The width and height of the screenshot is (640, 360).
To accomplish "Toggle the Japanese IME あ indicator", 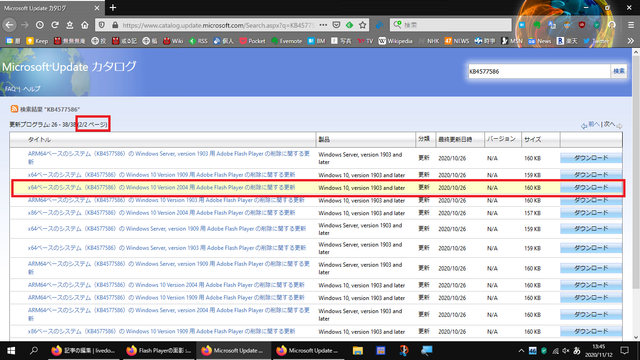I will 577,351.
